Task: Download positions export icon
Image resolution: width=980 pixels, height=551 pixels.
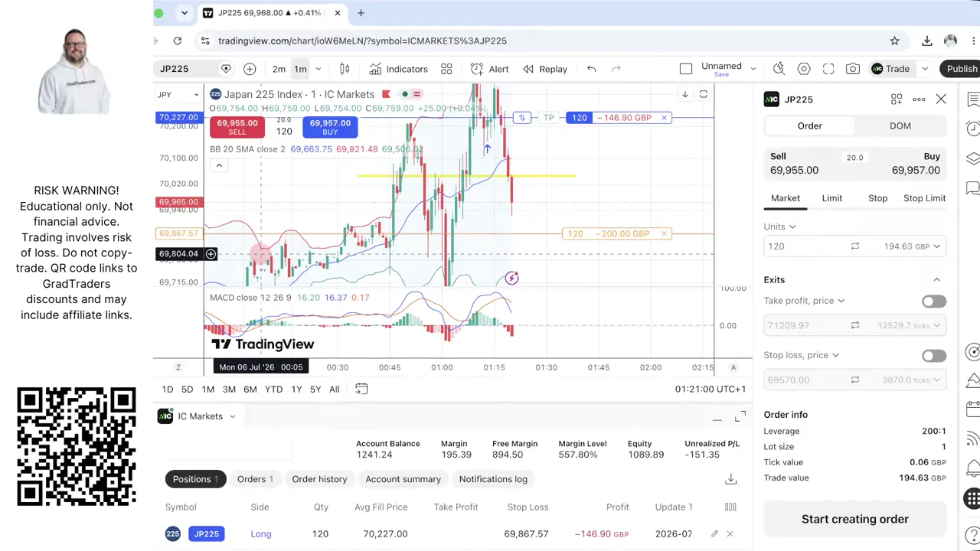Action: 731,479
